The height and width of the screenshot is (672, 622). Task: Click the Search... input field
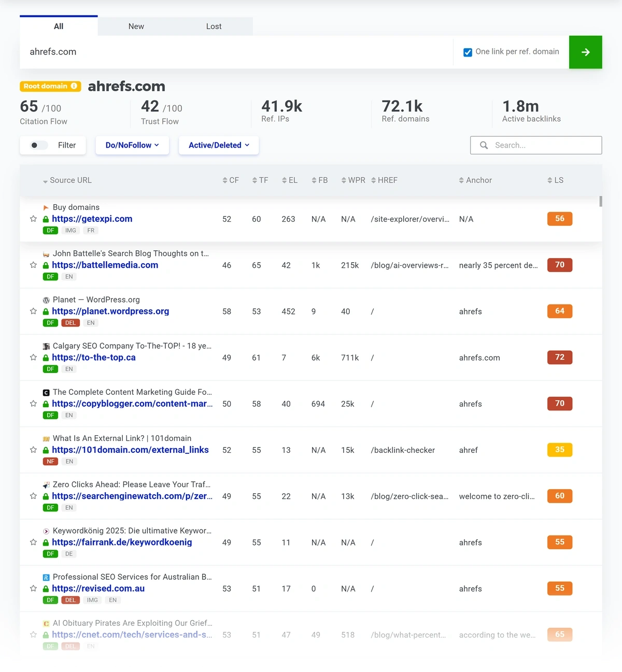(536, 145)
